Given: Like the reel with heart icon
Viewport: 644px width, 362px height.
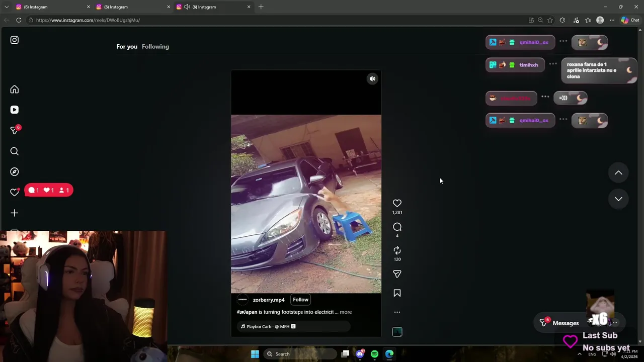Looking at the screenshot, I should (x=397, y=203).
